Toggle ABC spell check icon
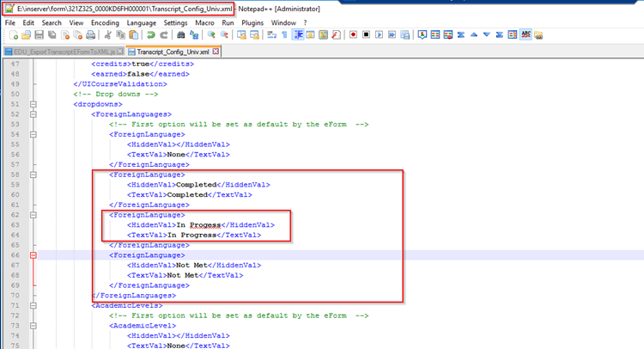The width and height of the screenshot is (644, 349). point(526,35)
